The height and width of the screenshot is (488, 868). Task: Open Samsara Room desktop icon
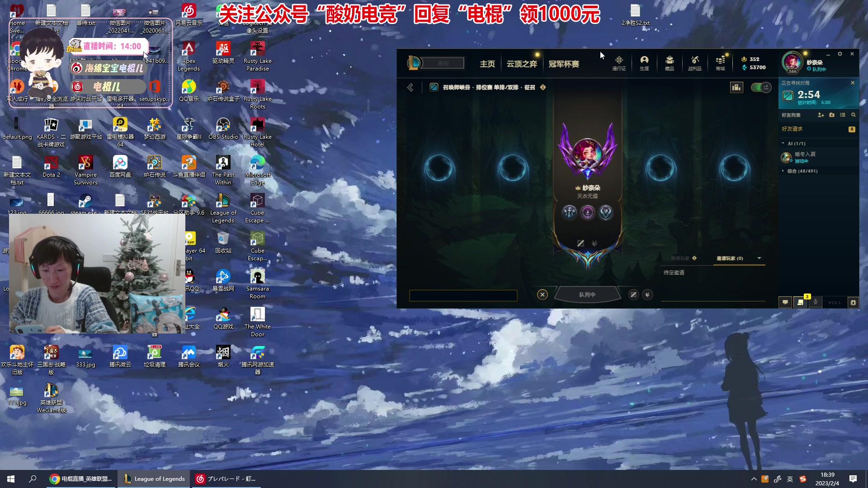[257, 284]
